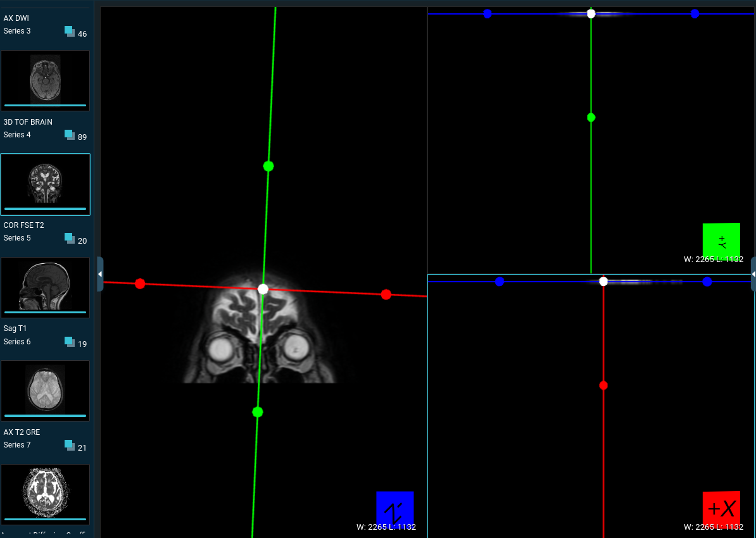Click the Series 3 text

point(17,31)
